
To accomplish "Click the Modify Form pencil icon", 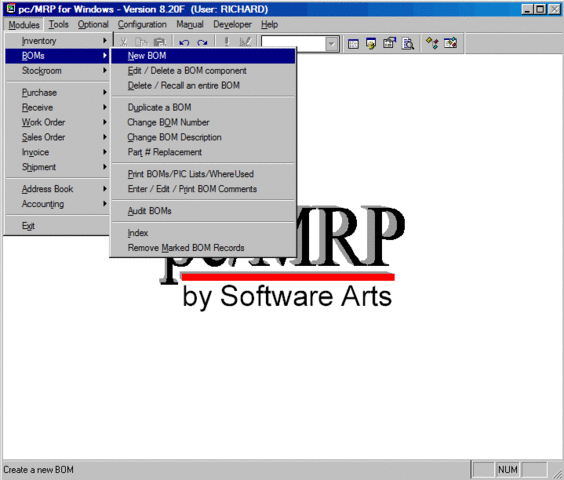I will [x=245, y=42].
